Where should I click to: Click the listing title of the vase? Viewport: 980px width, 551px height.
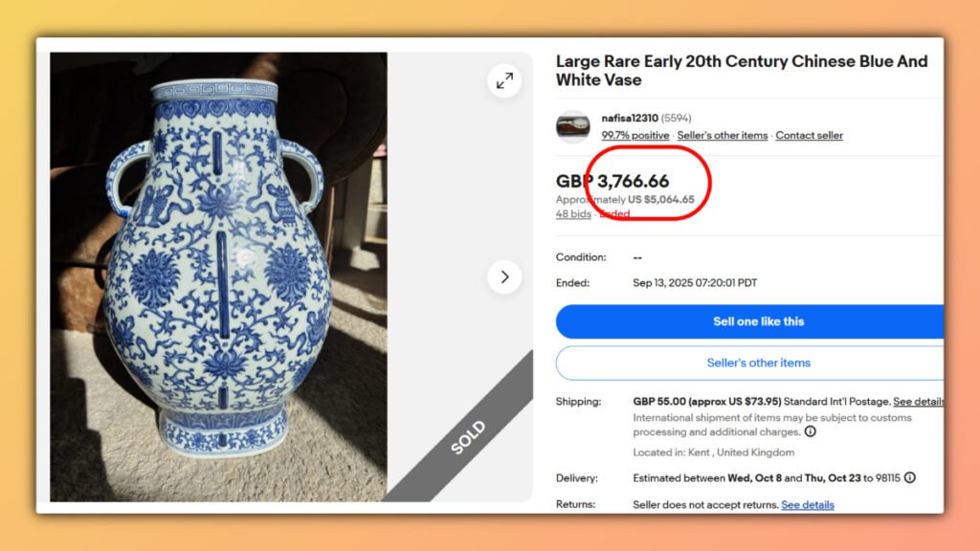point(742,70)
